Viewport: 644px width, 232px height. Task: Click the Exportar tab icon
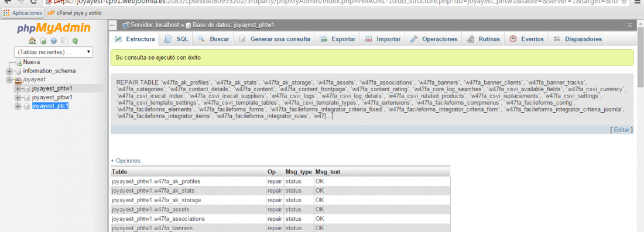point(324,39)
